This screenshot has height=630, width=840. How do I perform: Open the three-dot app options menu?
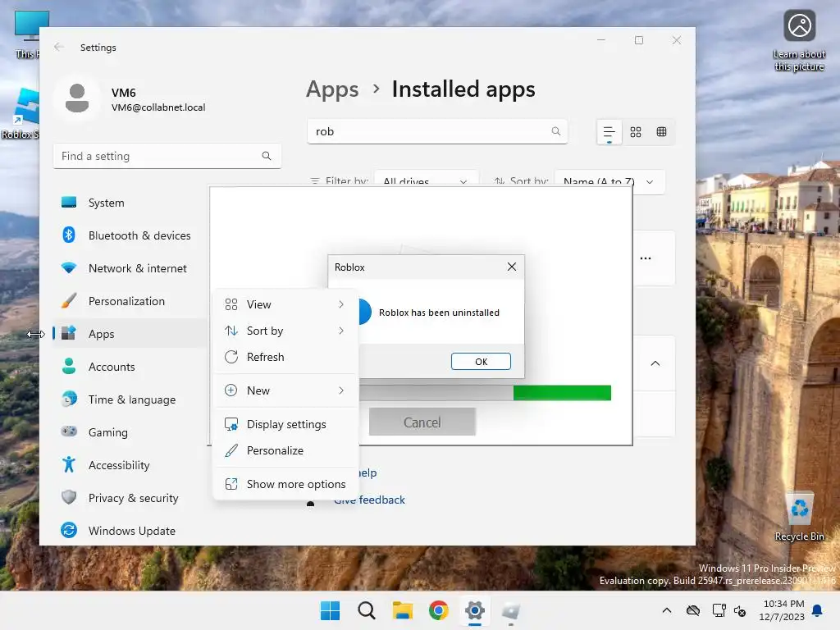[x=646, y=258]
